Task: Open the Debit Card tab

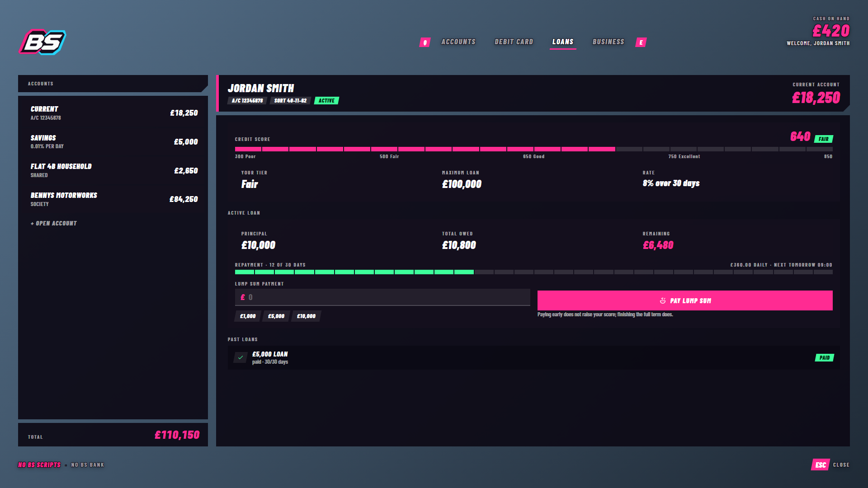Action: [x=514, y=42]
